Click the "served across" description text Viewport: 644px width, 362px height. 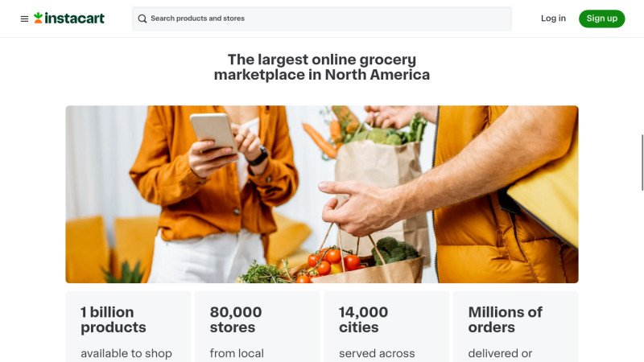point(377,353)
